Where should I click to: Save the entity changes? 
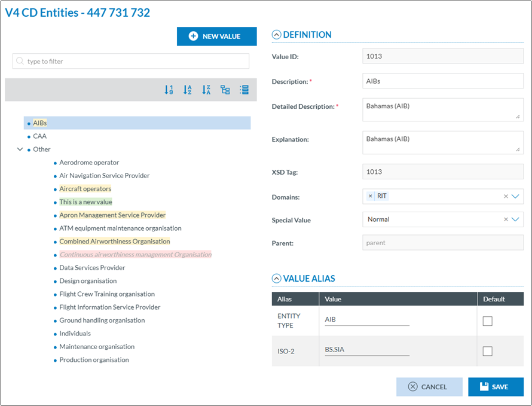(496, 387)
